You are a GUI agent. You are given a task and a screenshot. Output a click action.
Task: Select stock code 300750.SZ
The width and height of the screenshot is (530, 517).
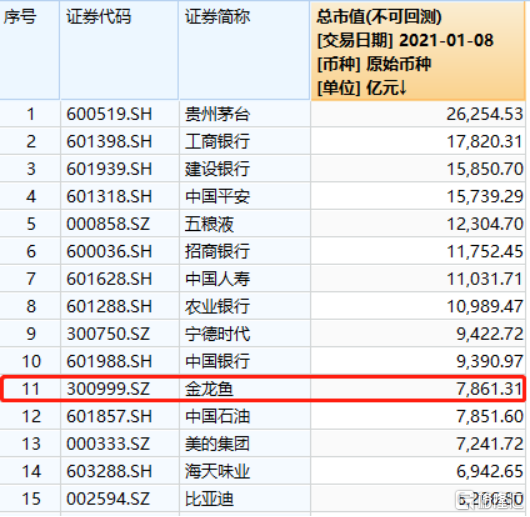pos(109,334)
